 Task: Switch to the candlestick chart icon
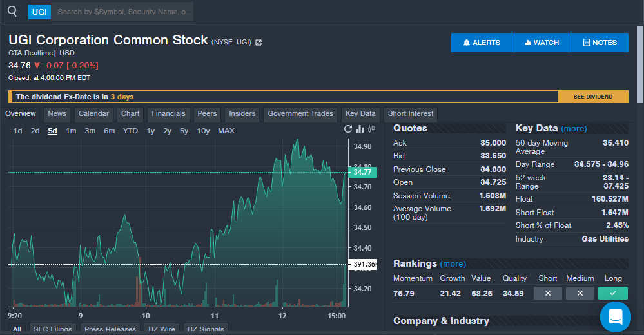(x=371, y=129)
